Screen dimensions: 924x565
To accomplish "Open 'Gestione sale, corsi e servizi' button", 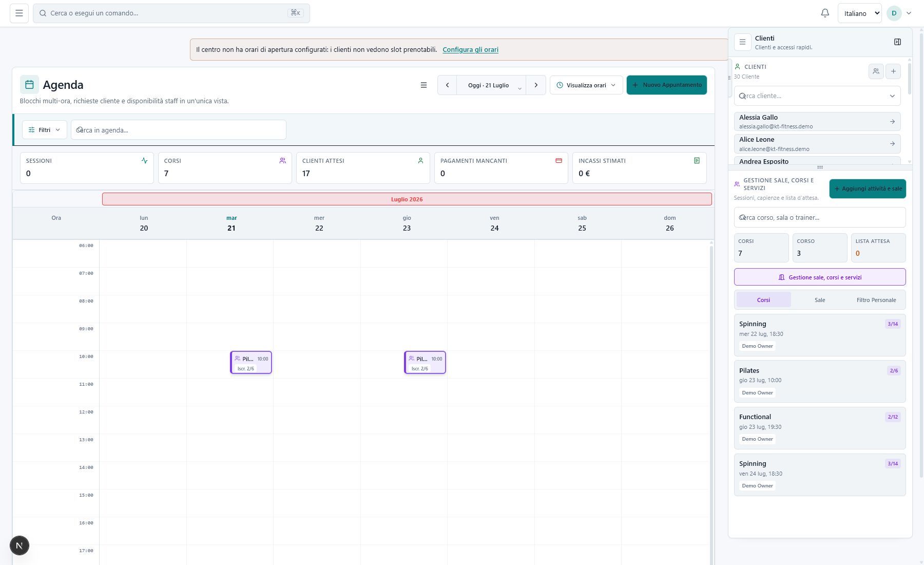I will [820, 277].
